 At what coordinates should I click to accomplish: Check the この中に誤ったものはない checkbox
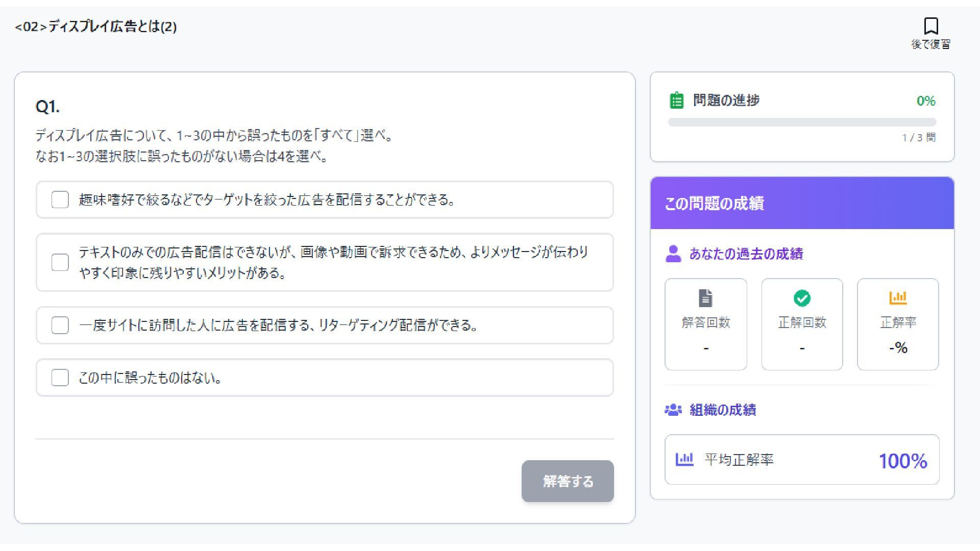coord(60,378)
